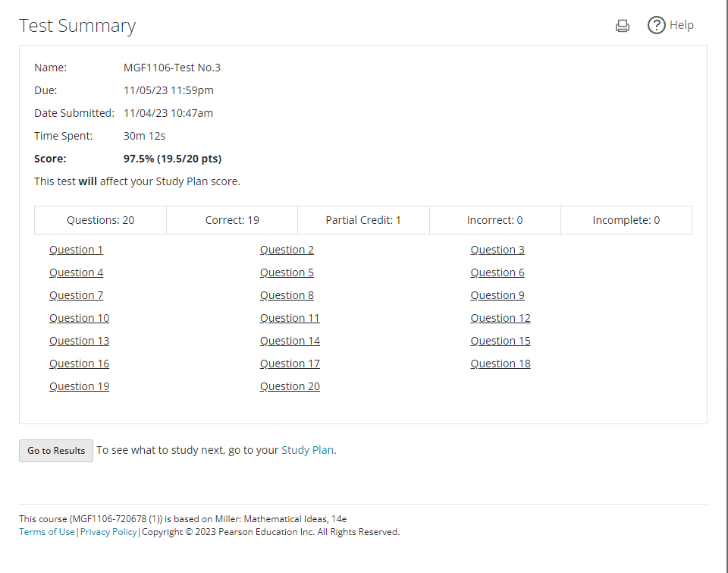Viewport: 728px width, 573px height.
Task: Click the Question 18 link
Action: [x=500, y=364]
